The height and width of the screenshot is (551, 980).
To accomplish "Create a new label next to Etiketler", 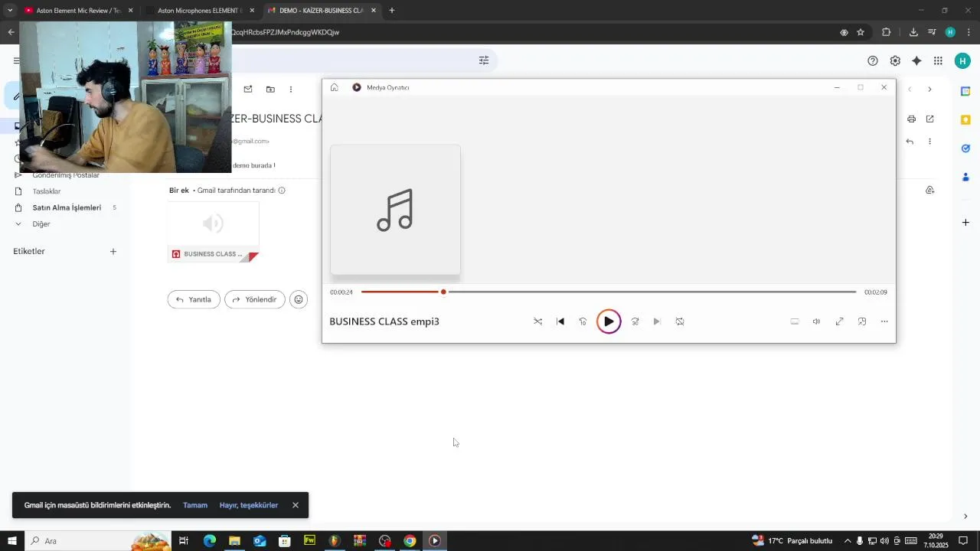I will [113, 251].
